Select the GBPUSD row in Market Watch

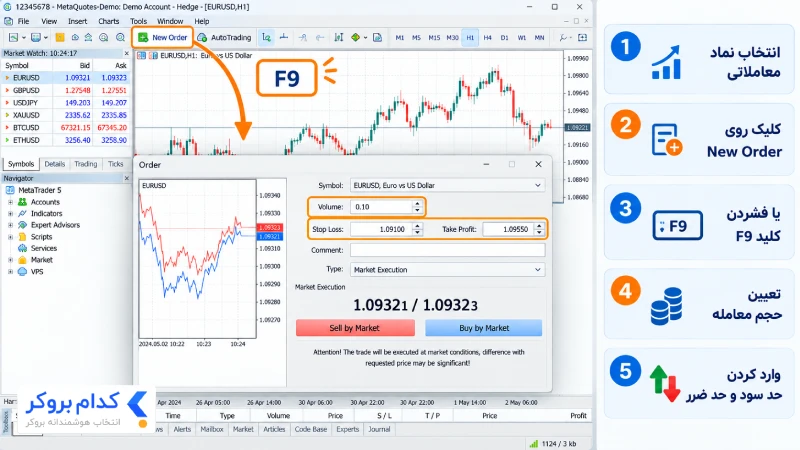66,90
